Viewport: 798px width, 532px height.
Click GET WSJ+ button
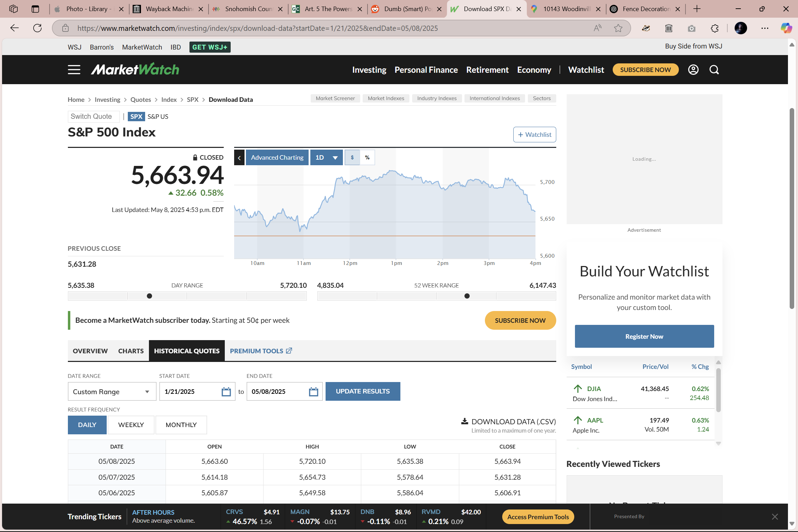(x=210, y=47)
